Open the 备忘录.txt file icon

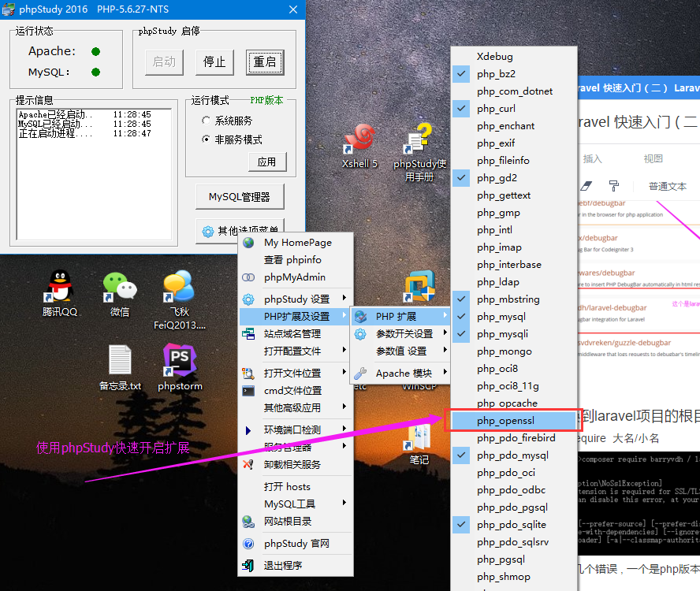pyautogui.click(x=120, y=362)
